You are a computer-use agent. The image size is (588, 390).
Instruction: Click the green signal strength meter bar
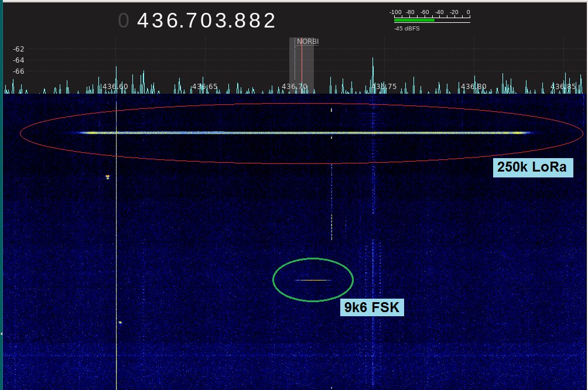(414, 20)
